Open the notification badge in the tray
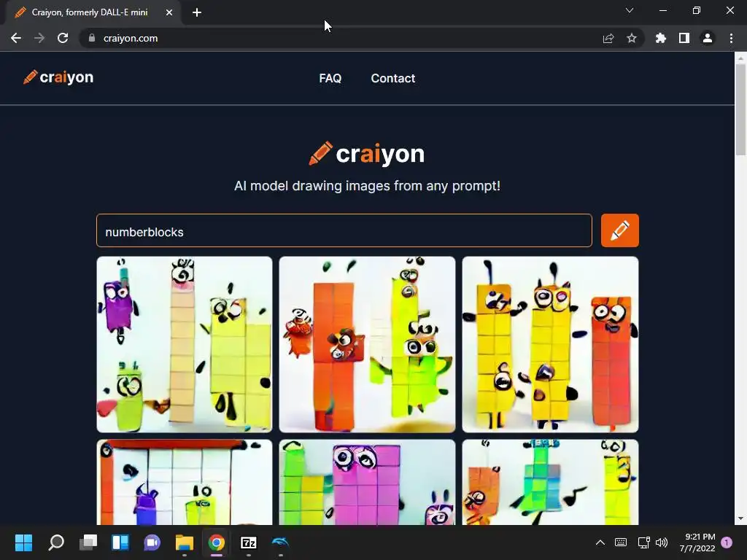The image size is (747, 560). click(727, 542)
